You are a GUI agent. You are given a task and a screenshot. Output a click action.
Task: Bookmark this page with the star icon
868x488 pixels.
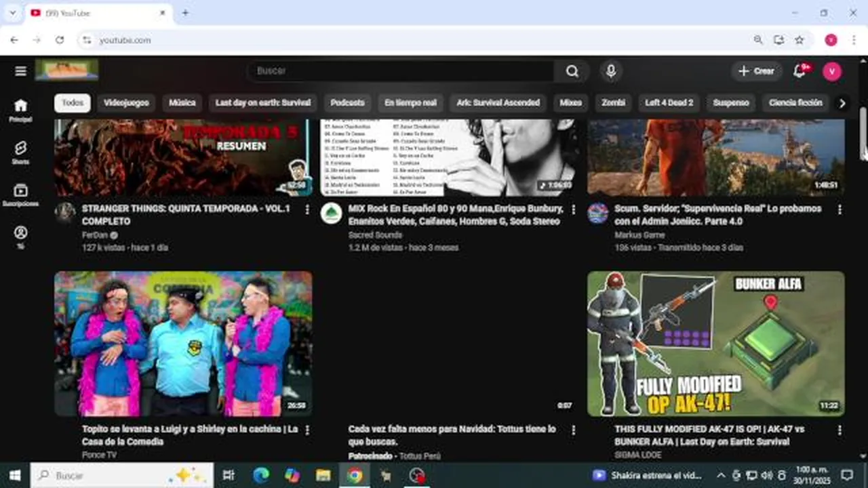tap(800, 40)
